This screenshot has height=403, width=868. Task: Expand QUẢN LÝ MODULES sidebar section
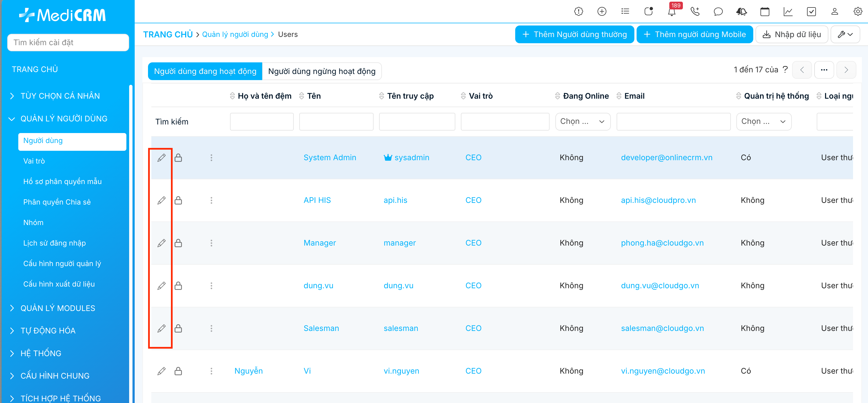coord(58,308)
